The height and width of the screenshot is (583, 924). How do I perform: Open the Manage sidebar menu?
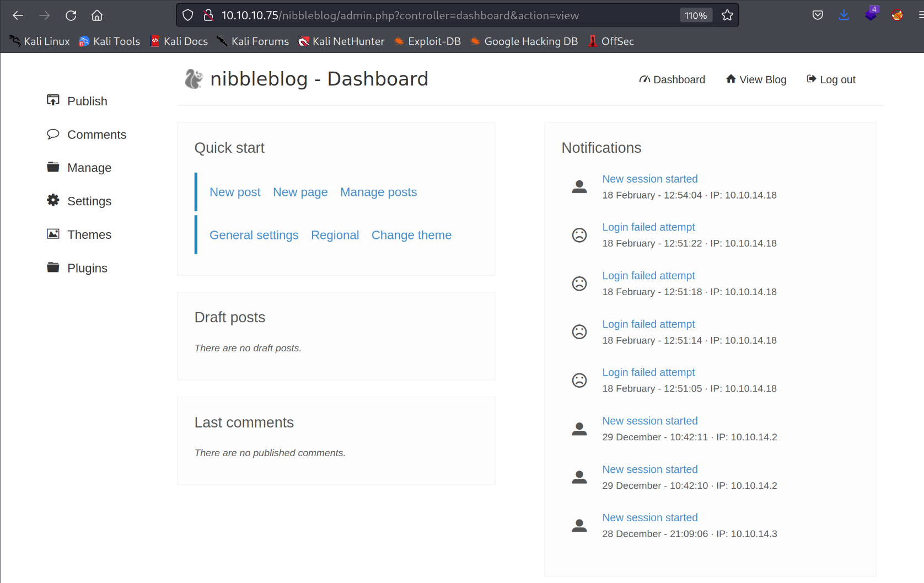tap(89, 168)
